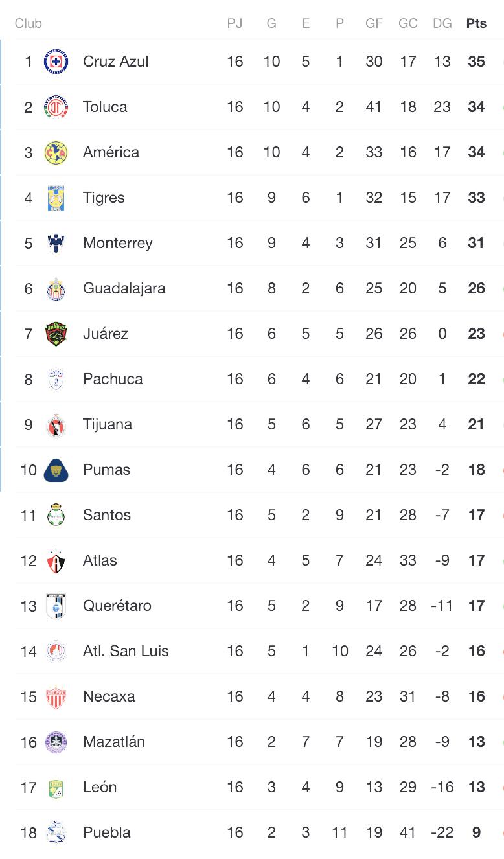Click the América club crest
The image size is (504, 859).
[x=56, y=152]
